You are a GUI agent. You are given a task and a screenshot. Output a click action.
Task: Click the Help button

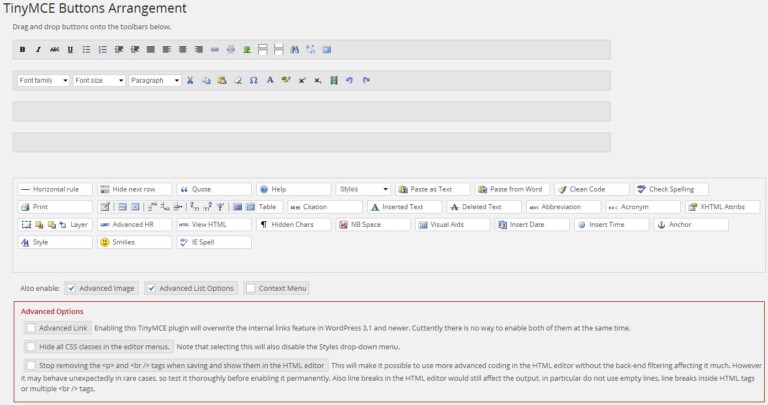click(x=294, y=189)
